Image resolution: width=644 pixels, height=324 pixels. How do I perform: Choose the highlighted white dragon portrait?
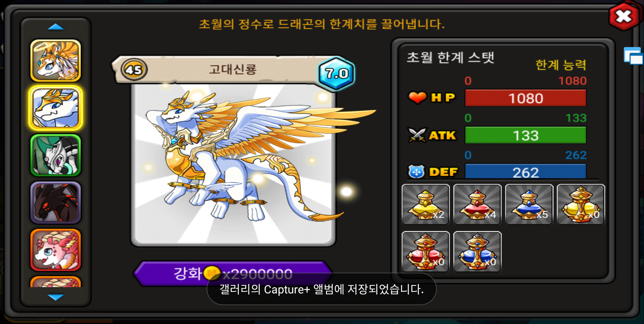tap(55, 108)
